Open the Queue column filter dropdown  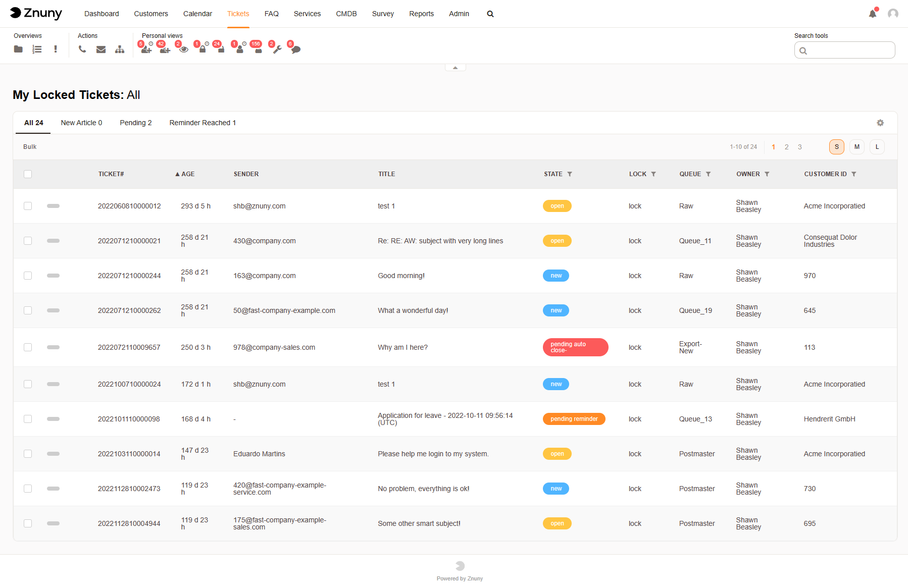click(x=708, y=174)
